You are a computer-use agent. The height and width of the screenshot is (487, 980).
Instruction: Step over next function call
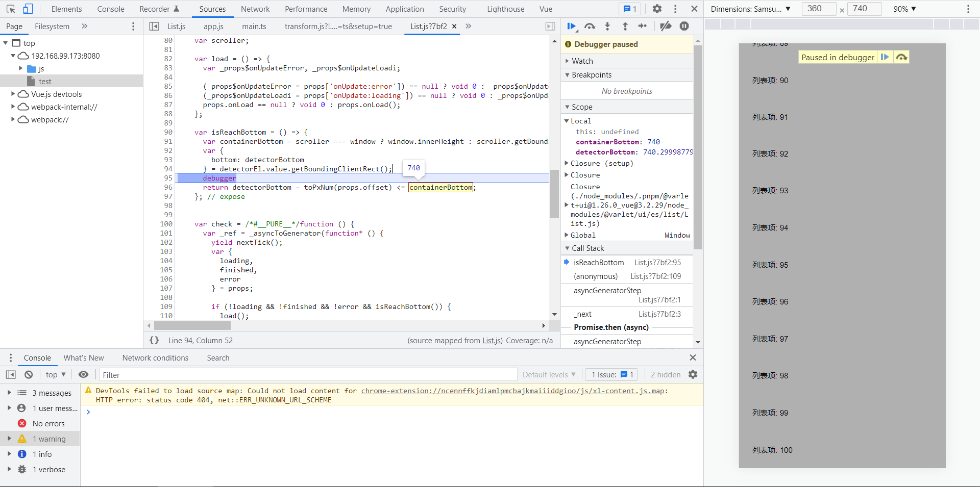590,27
